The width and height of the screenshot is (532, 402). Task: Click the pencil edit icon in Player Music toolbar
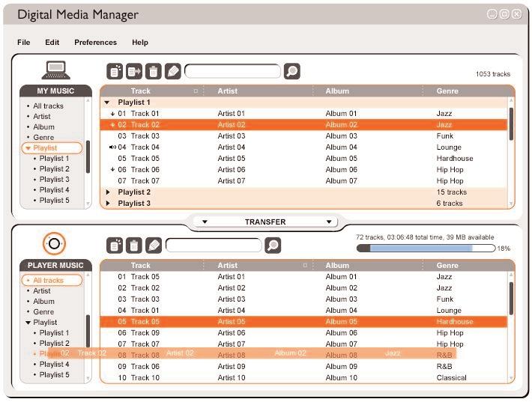coord(154,246)
